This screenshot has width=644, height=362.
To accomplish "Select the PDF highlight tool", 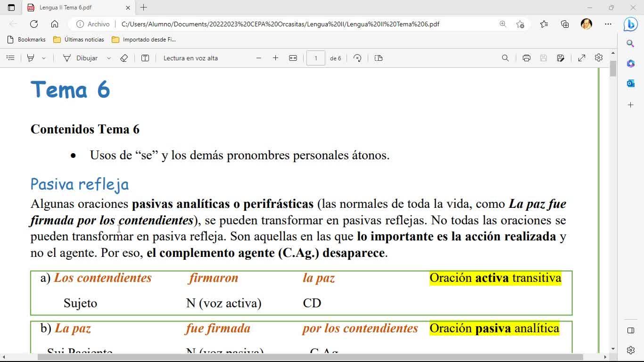I will click(x=31, y=58).
